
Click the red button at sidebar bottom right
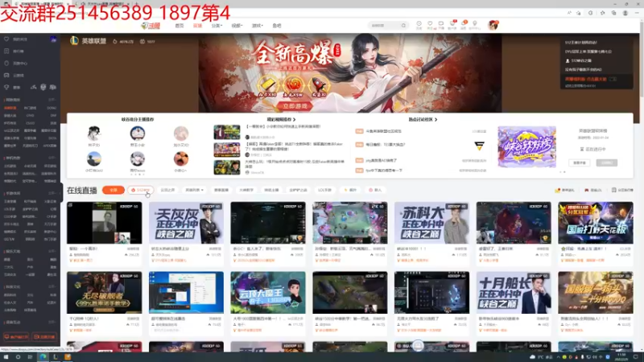coord(44,337)
